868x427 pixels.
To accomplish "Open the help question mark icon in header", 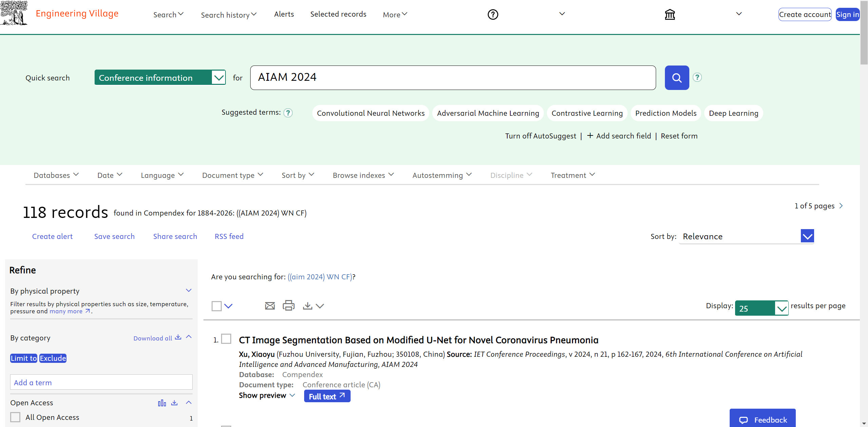I will point(493,15).
